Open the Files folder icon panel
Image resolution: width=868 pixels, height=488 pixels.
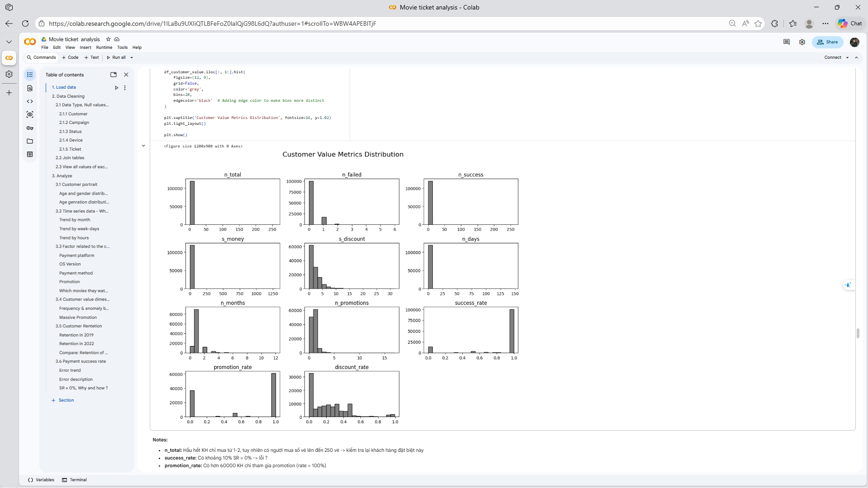[x=30, y=141]
